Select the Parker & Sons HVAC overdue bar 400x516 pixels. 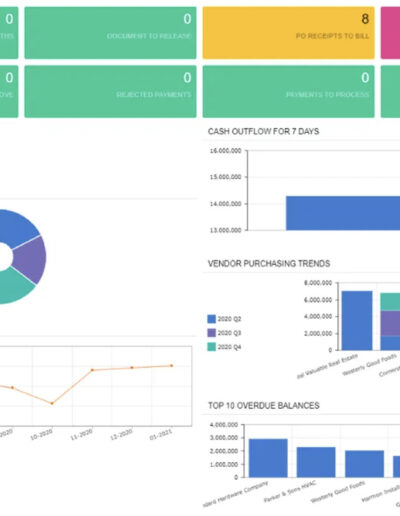pos(316,462)
